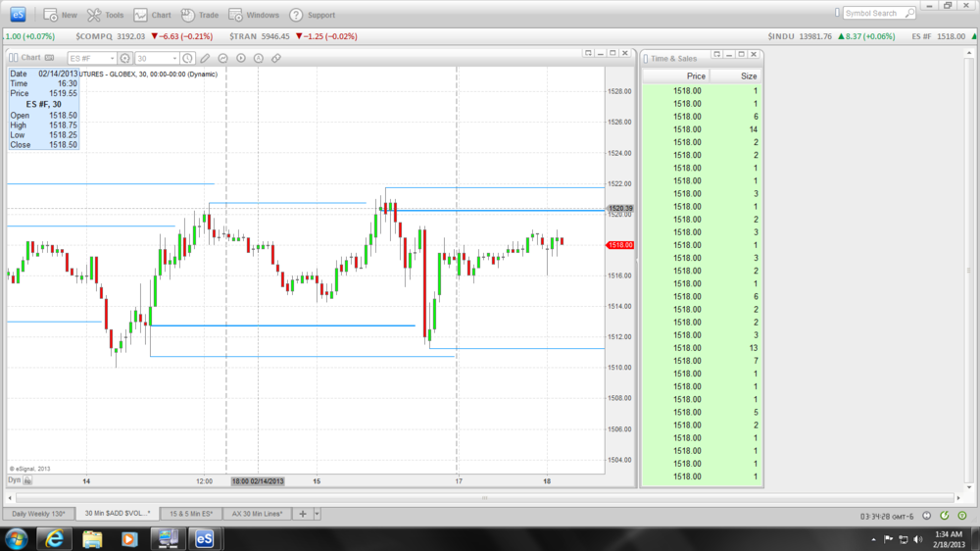The width and height of the screenshot is (980, 551).
Task: Select the eraser tool icon
Action: tap(275, 58)
